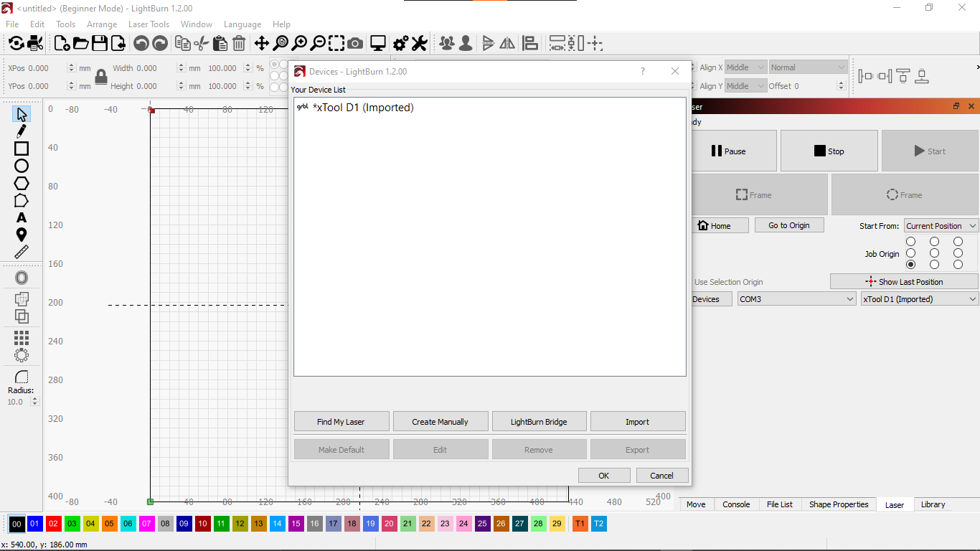
Task: Switch to the Move tab
Action: point(696,504)
